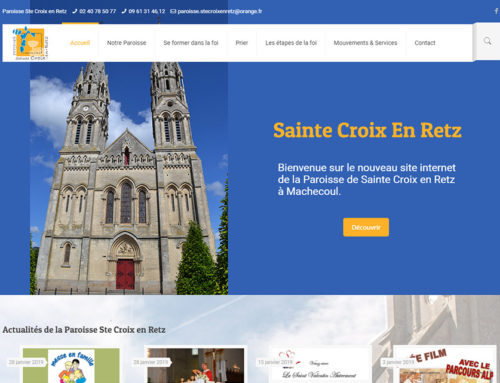
Task: Click the Bienvenue welcome paragraph
Action: point(366,179)
